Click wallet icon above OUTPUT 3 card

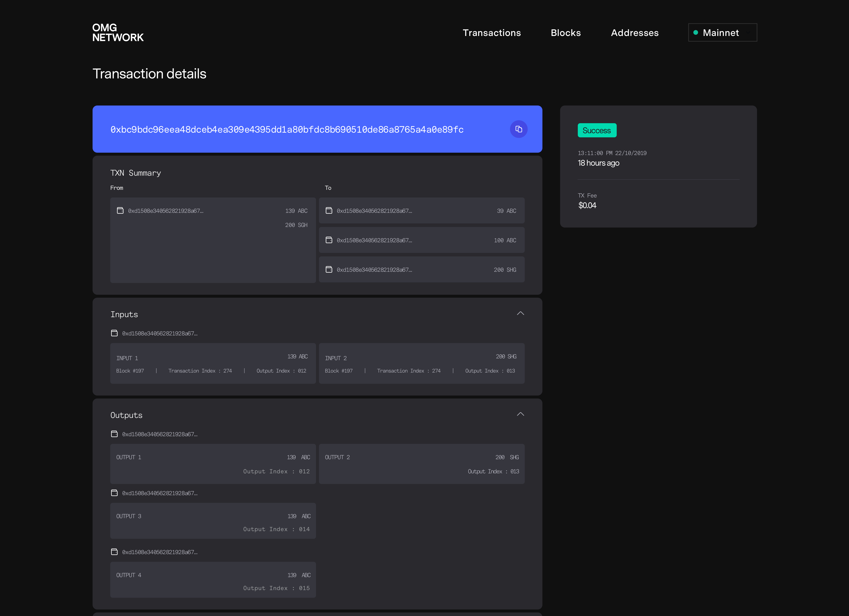(x=115, y=493)
